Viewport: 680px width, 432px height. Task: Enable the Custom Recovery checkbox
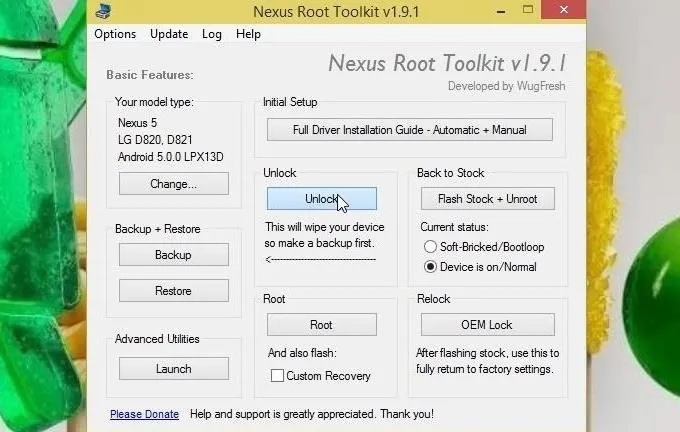coord(277,376)
